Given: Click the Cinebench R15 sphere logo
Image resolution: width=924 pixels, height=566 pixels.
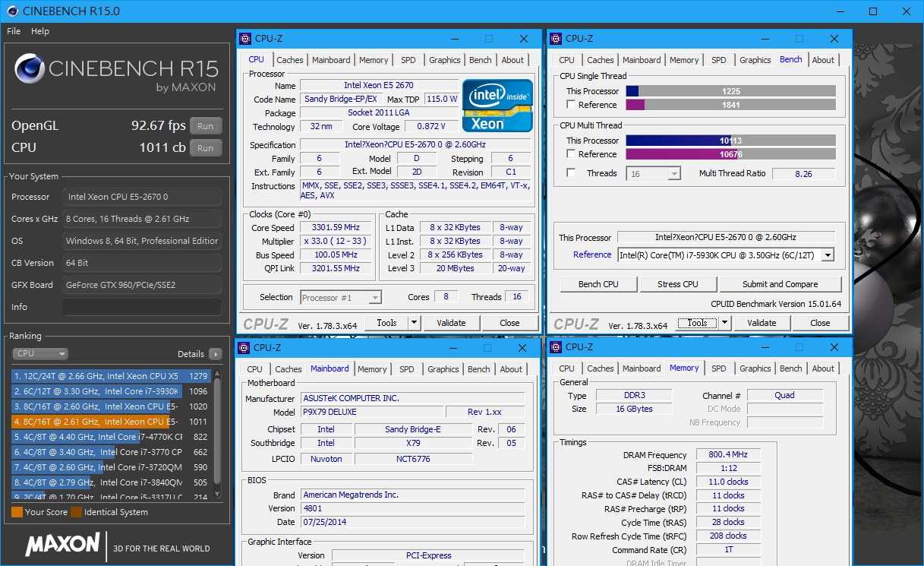Looking at the screenshot, I should point(29,69).
